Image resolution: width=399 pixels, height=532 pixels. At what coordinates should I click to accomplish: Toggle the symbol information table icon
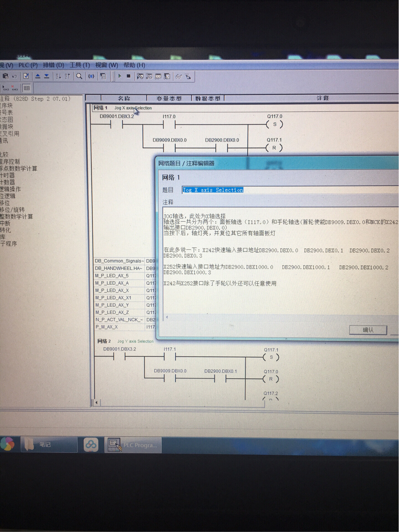(x=27, y=88)
